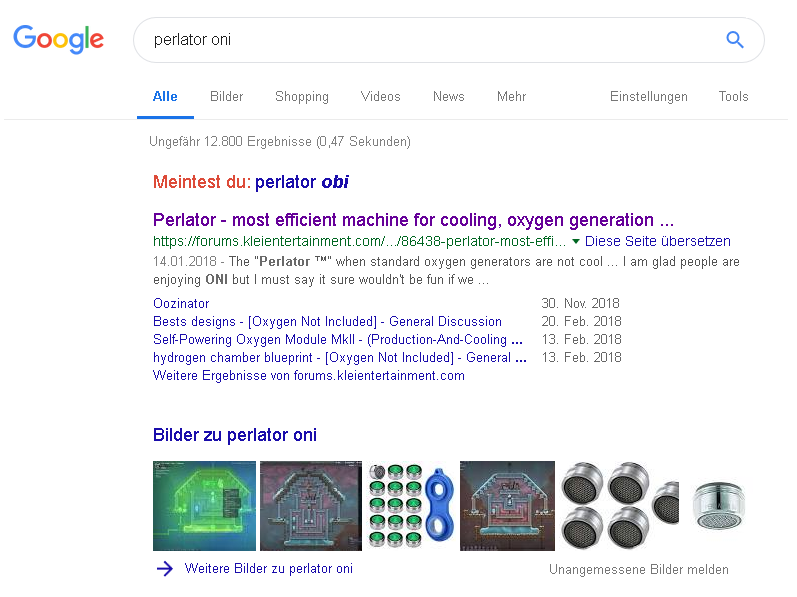Click 'Diese Seite übersetzen' link

point(658,241)
